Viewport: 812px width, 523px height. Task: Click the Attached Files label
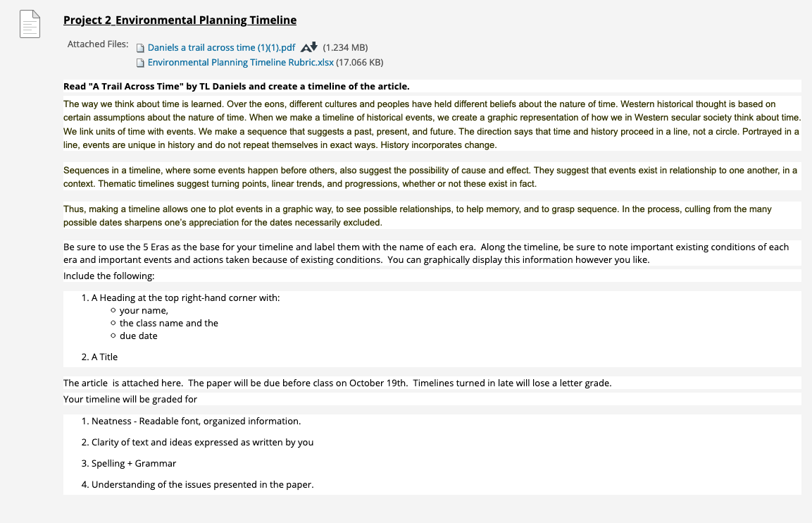click(98, 44)
